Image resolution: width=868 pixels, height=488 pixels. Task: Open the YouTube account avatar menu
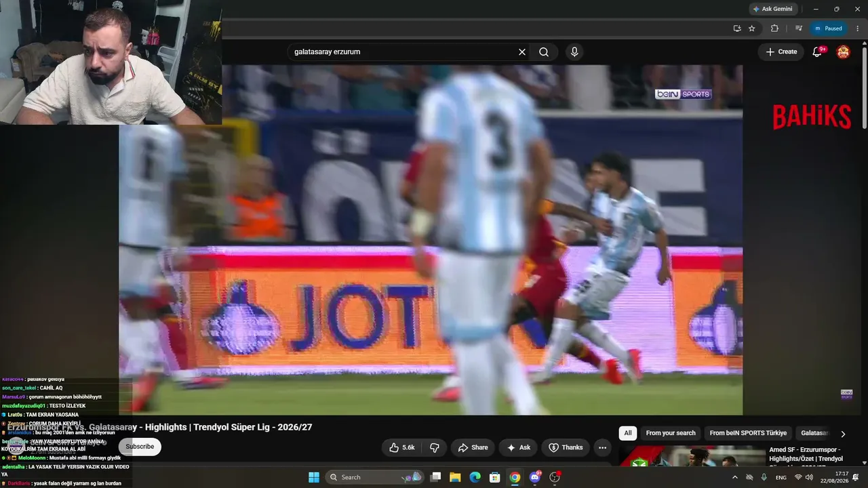[x=843, y=52]
